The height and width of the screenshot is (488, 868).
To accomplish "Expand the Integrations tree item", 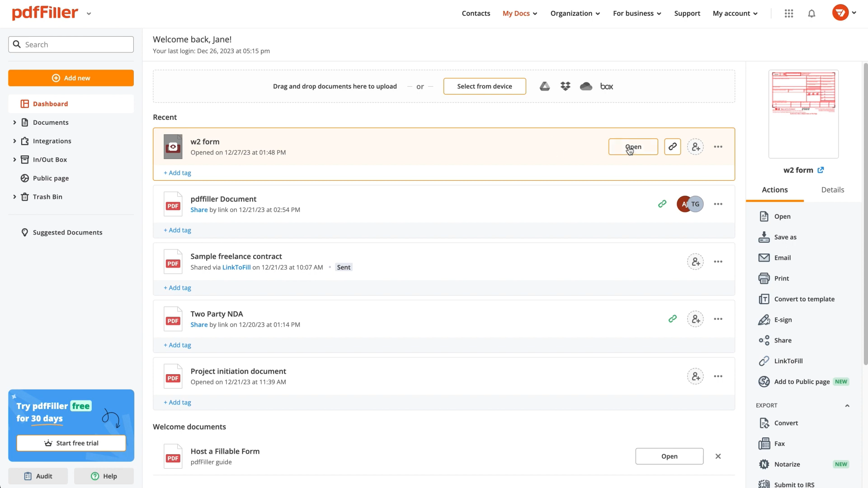I will (x=14, y=141).
